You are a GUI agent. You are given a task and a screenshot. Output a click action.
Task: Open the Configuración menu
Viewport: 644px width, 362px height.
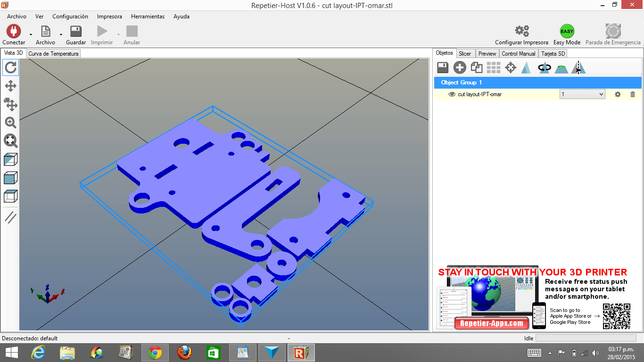pyautogui.click(x=70, y=16)
